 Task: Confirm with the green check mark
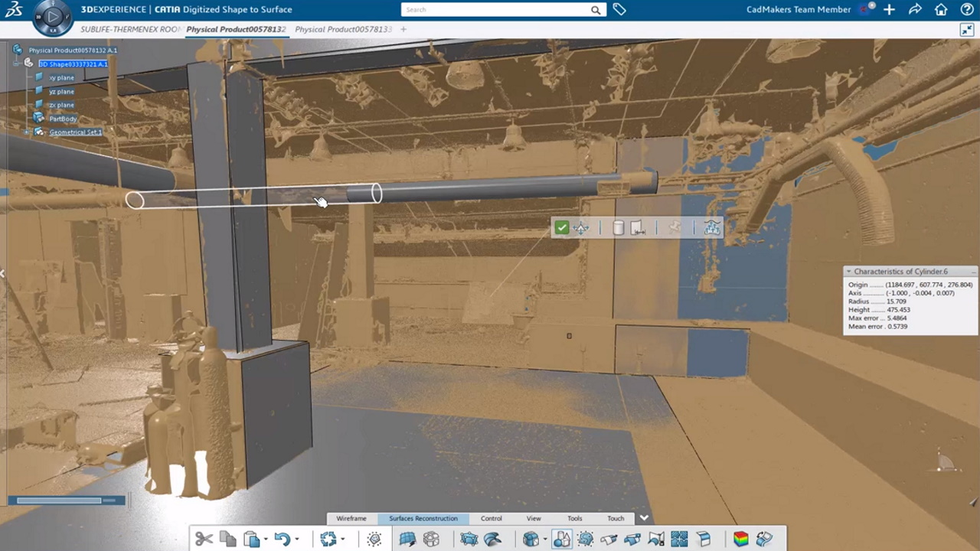(562, 227)
